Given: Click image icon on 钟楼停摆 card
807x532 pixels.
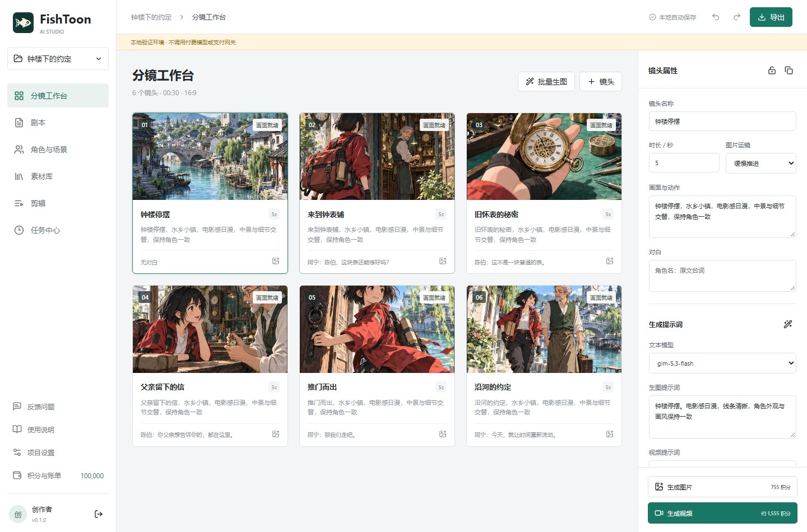Looking at the screenshot, I should [276, 262].
